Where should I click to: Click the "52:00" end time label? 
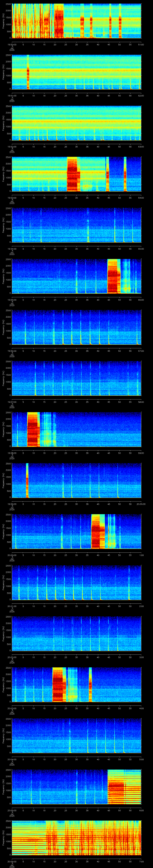pyautogui.click(x=141, y=96)
